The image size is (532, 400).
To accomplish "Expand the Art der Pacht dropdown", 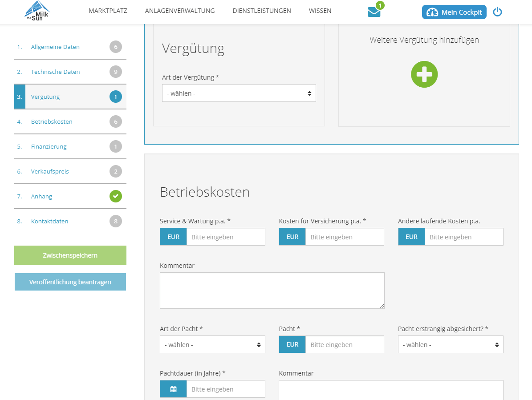I will point(212,345).
